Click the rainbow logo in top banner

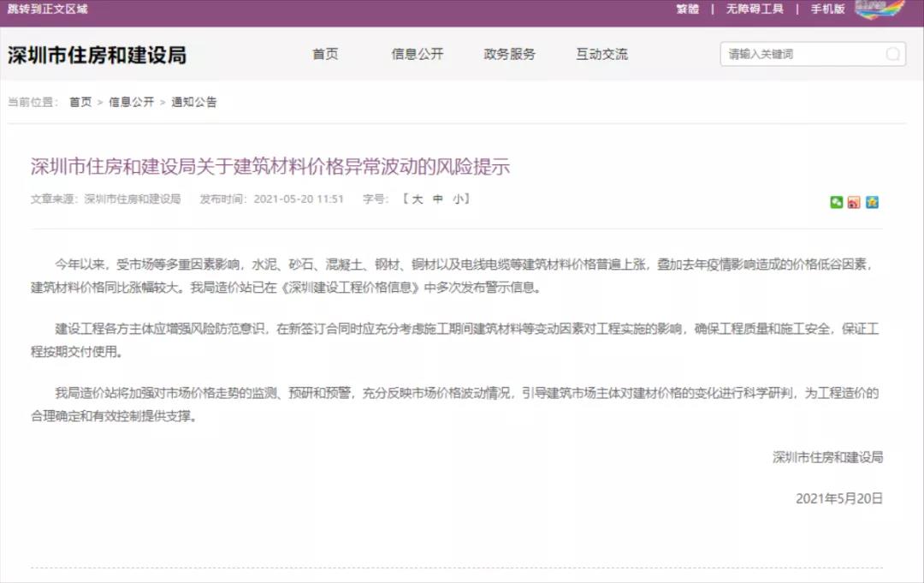click(879, 9)
